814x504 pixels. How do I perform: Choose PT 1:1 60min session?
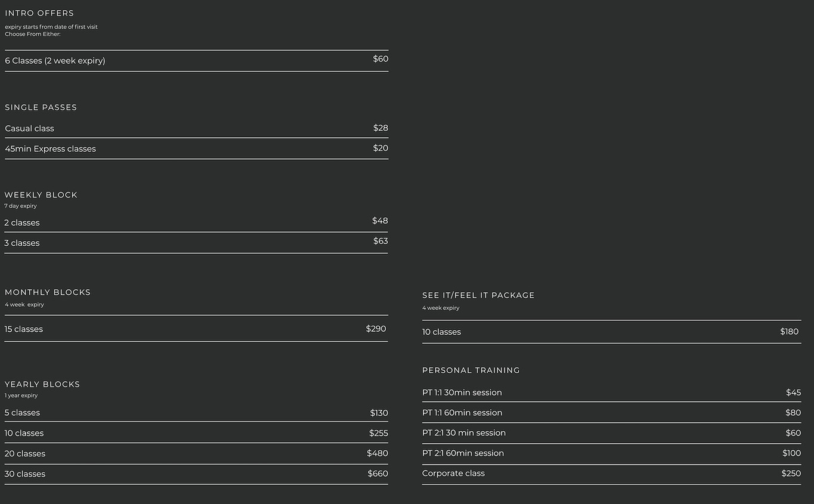point(462,413)
